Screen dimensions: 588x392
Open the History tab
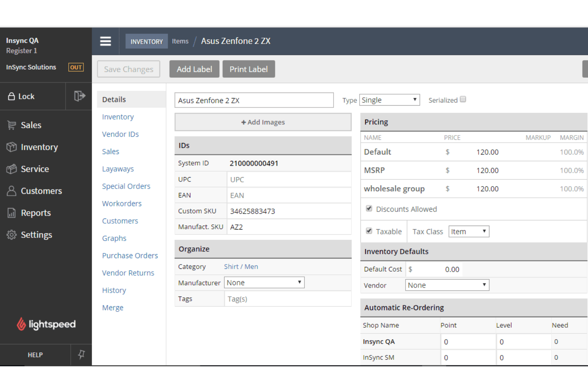pos(114,290)
